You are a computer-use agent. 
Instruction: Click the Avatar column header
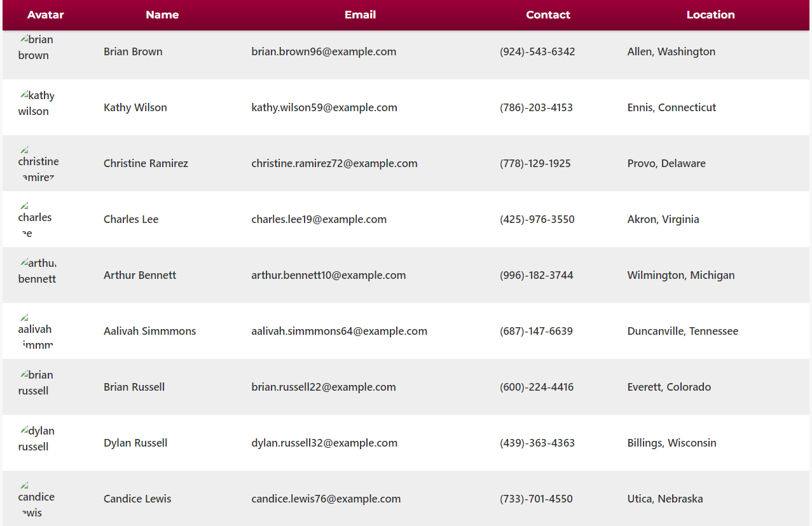(46, 15)
